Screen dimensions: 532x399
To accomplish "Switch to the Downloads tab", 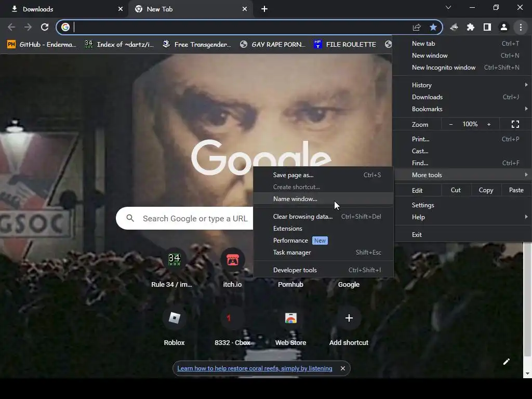I will (64, 9).
